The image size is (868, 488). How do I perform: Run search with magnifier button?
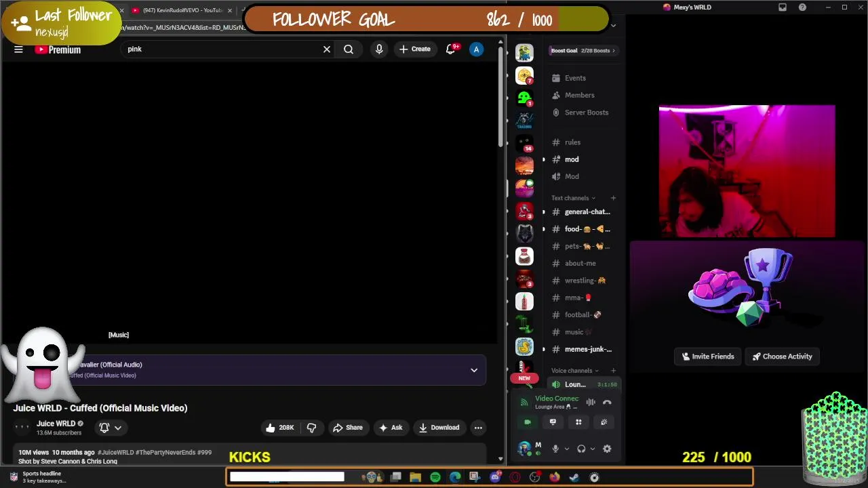[349, 49]
